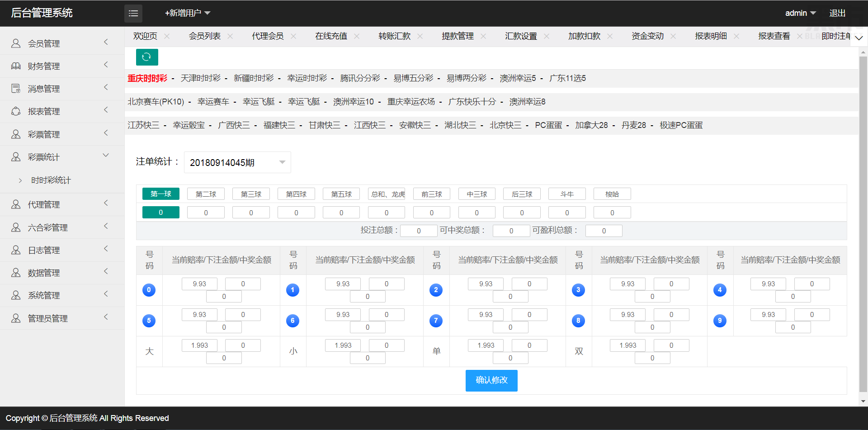The image size is (868, 430).
Task: Click blue number ball 1
Action: [292, 290]
